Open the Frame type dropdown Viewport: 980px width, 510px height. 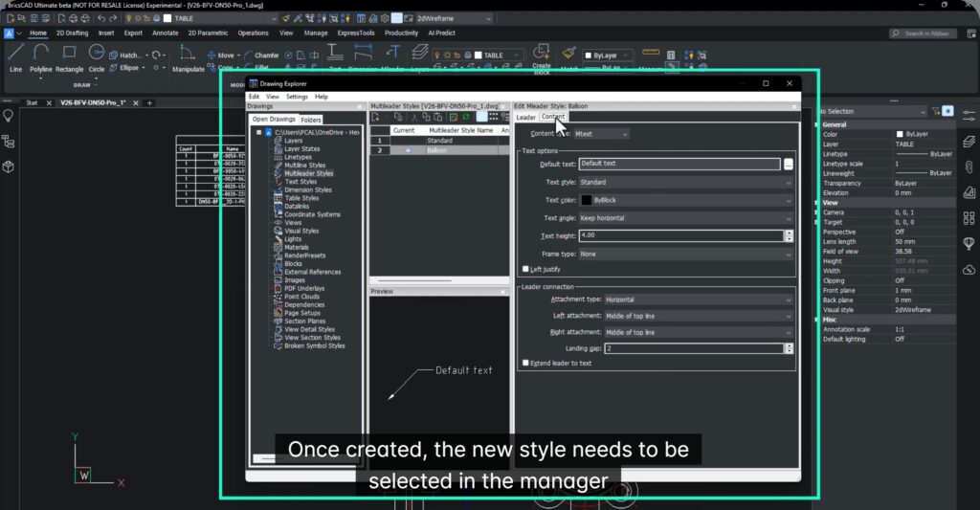(x=685, y=255)
